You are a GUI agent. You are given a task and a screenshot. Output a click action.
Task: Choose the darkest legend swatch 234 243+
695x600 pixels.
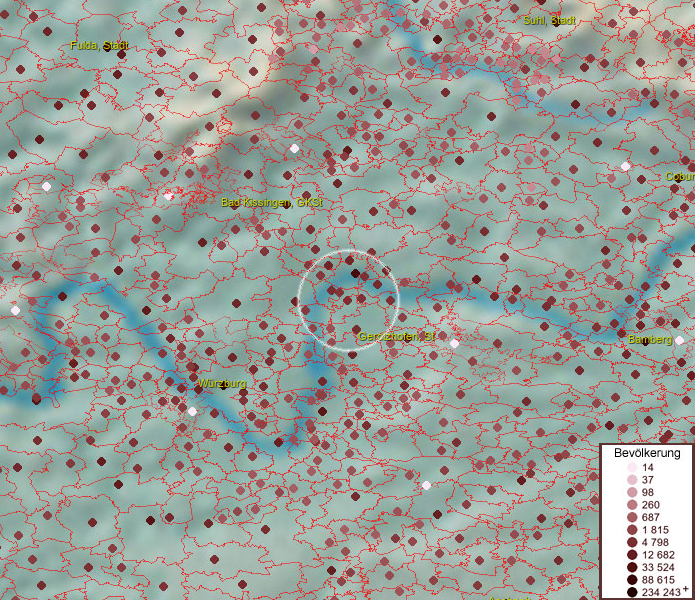click(632, 592)
